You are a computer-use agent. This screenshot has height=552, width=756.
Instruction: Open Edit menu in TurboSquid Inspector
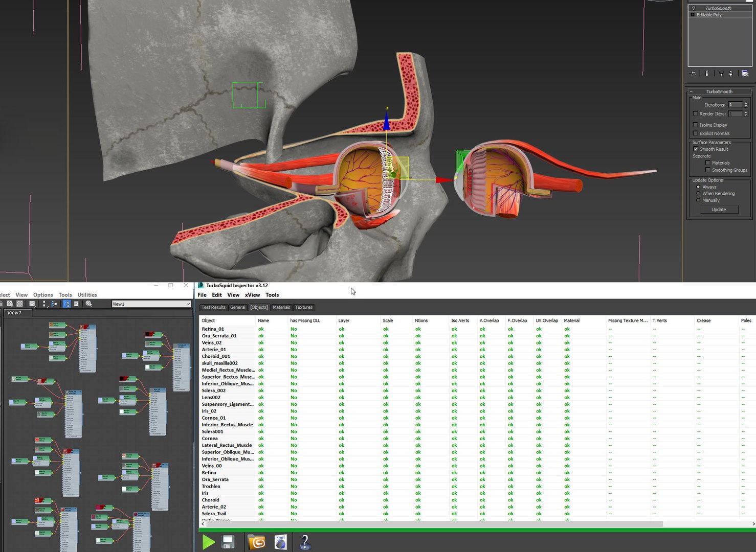coord(217,295)
